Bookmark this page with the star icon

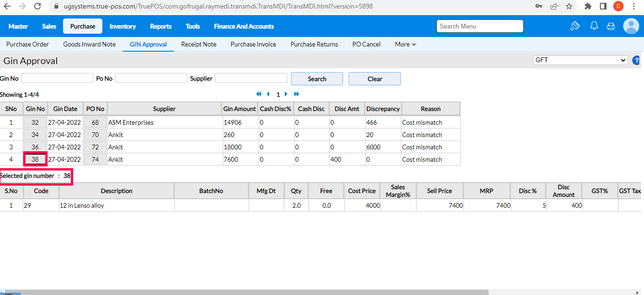pos(569,7)
